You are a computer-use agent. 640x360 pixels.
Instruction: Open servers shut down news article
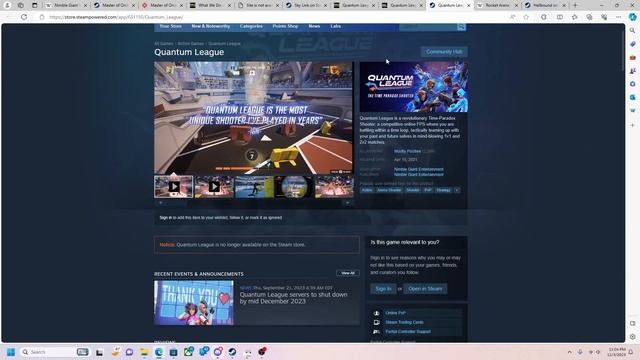pyautogui.click(x=293, y=298)
